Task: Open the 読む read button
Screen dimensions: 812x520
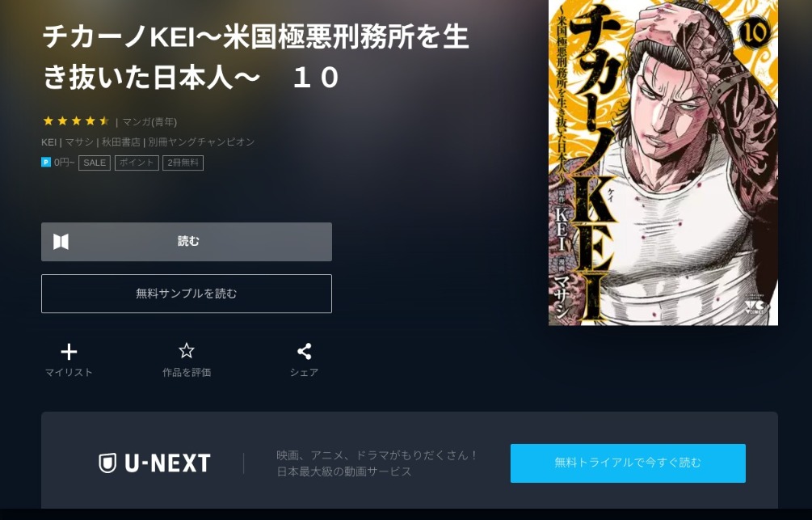Action: tap(187, 242)
